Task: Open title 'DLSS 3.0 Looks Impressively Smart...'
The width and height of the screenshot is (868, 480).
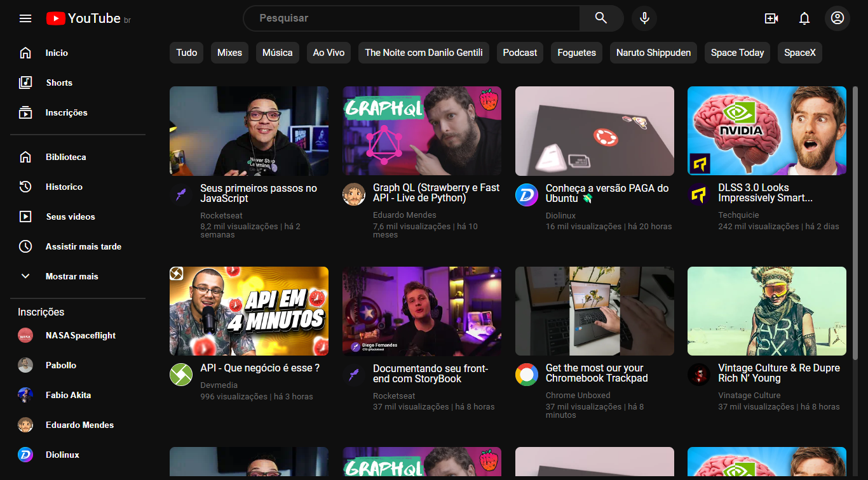Action: point(765,193)
